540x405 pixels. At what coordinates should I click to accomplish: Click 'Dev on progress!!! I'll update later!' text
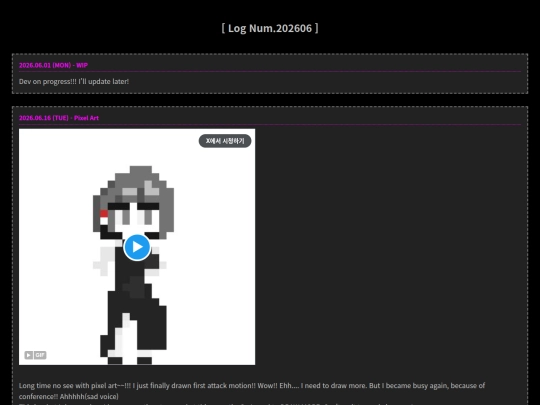coord(74,82)
